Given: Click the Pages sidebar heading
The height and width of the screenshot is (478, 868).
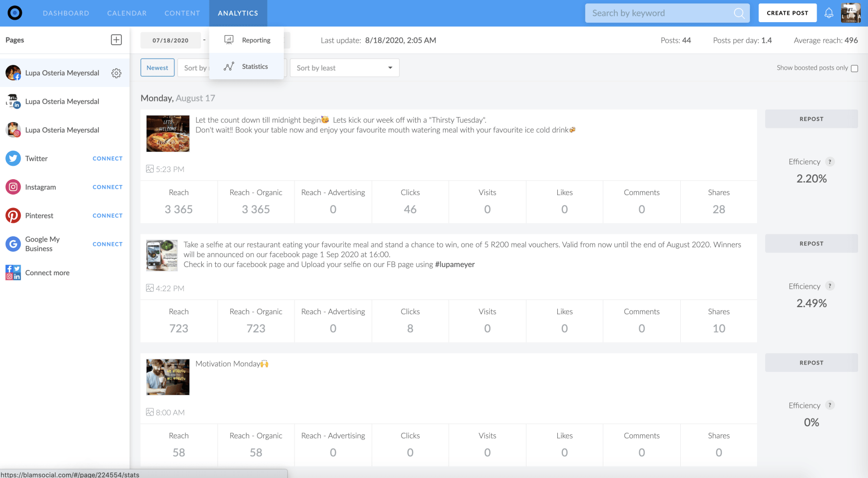Looking at the screenshot, I should (15, 40).
